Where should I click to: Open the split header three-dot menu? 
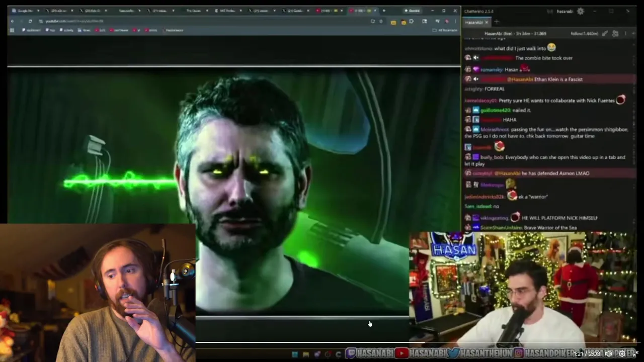click(x=625, y=34)
